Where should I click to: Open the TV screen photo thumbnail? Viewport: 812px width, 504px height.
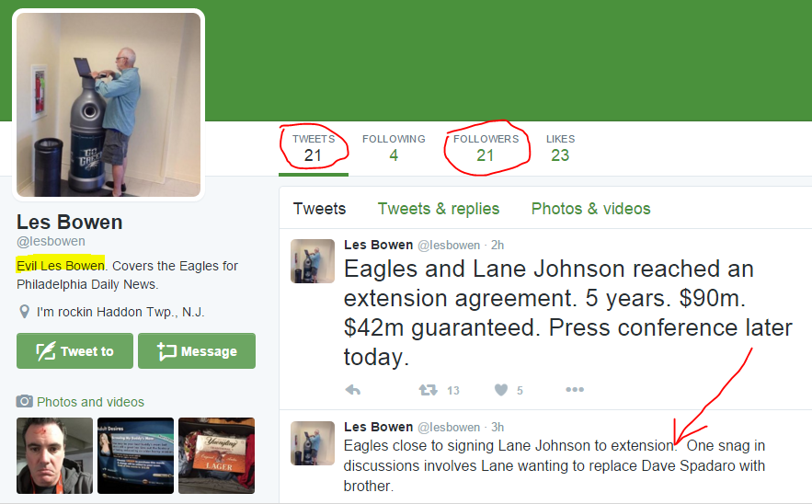click(x=136, y=456)
